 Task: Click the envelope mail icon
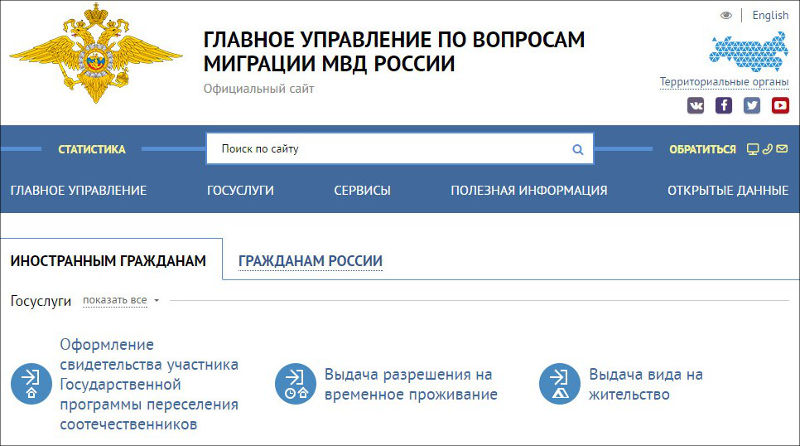(x=782, y=149)
